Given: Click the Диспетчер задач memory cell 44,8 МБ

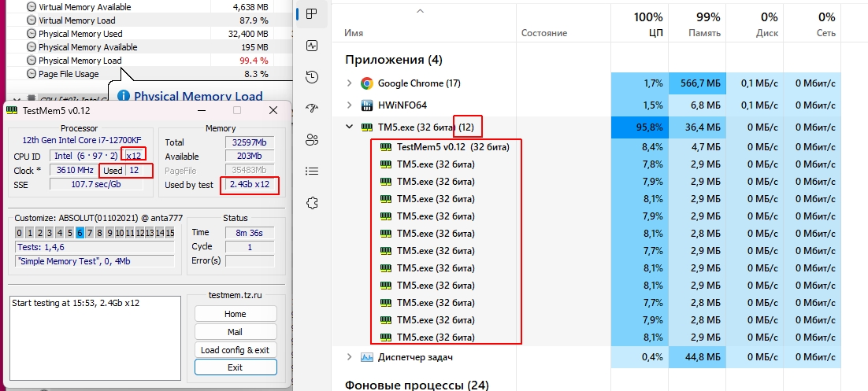Looking at the screenshot, I should click(x=696, y=357).
